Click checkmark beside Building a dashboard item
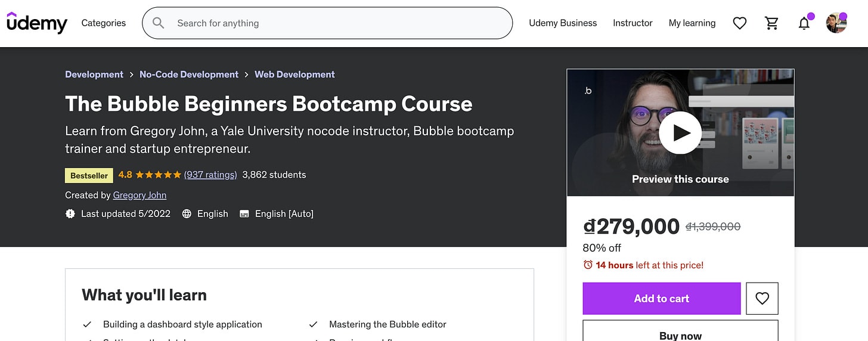Viewport: 868px width, 341px height. coord(87,324)
